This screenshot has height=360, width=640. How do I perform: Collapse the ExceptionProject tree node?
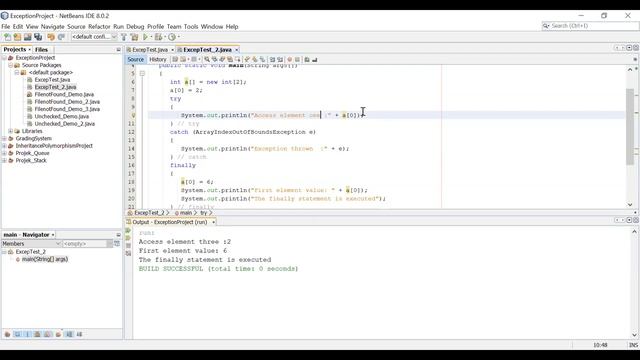click(4, 58)
